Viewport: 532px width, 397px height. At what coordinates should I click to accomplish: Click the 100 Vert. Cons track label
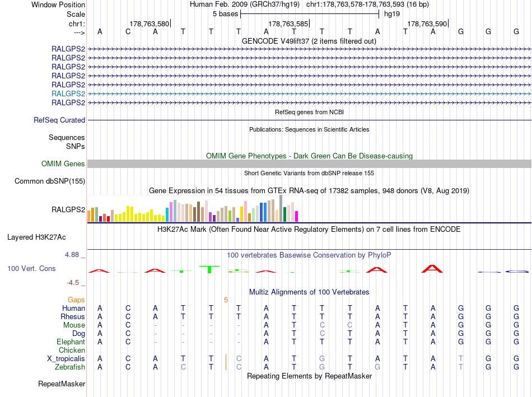point(31,269)
